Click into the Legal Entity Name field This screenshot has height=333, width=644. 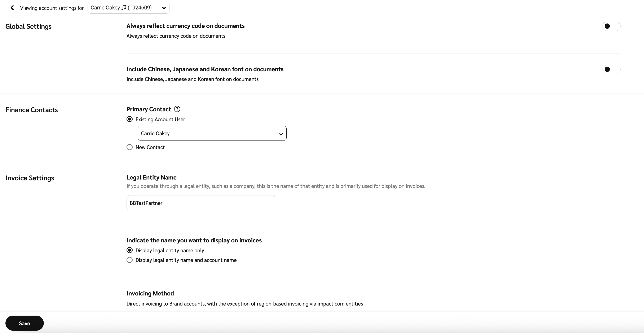(200, 203)
